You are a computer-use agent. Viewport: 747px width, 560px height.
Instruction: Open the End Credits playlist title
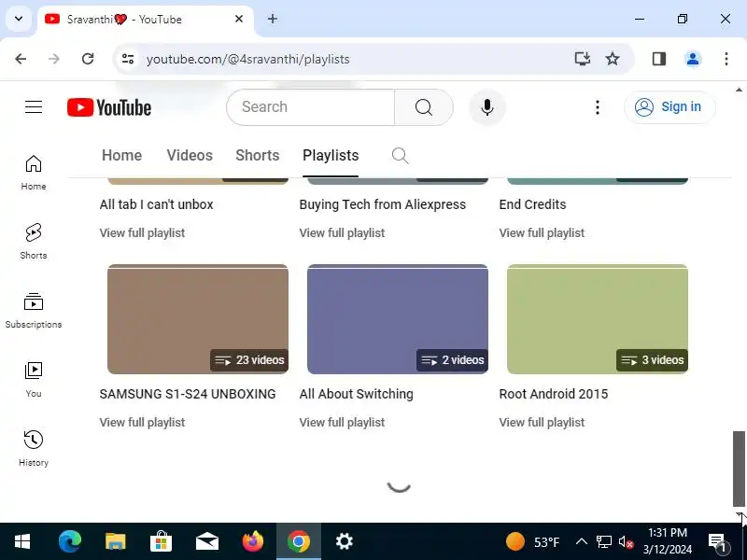point(532,204)
